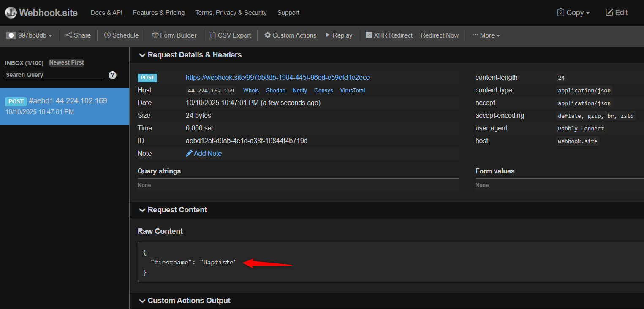
Task: Open the 997bb8db URL dropdown
Action: [x=30, y=35]
